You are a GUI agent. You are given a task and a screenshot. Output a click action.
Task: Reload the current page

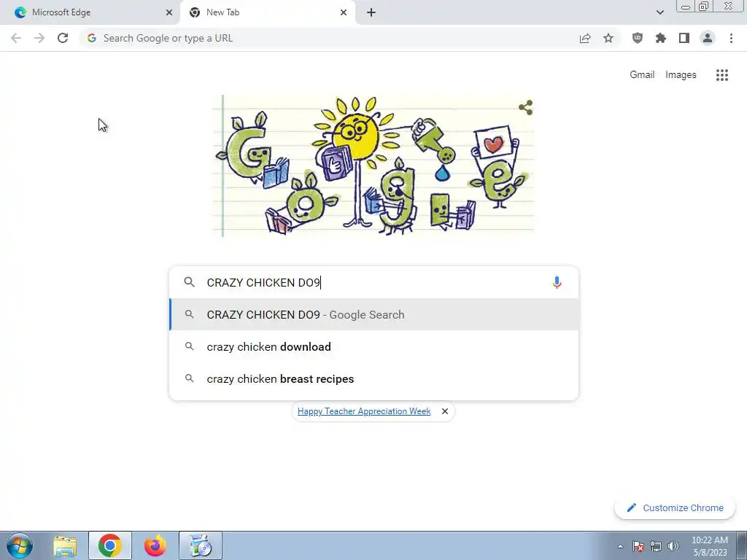[x=63, y=38]
